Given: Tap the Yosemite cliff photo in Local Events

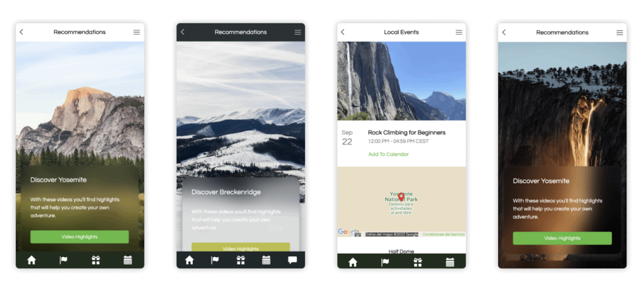Looking at the screenshot, I should click(x=401, y=81).
